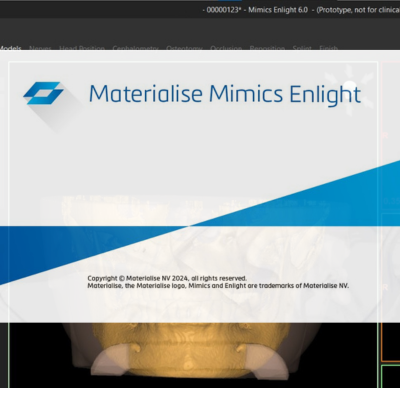Open the Splint workflow tab
Image resolution: width=400 pixels, height=400 pixels.
302,48
